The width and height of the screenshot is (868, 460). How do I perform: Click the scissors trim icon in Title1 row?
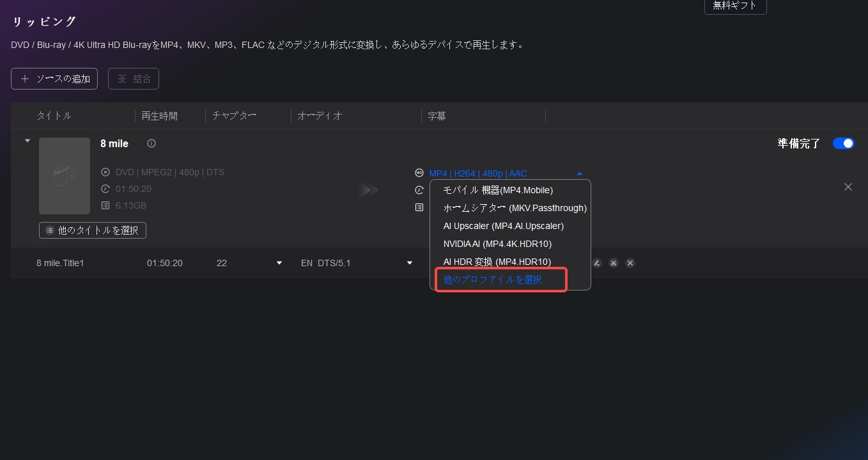(x=614, y=263)
